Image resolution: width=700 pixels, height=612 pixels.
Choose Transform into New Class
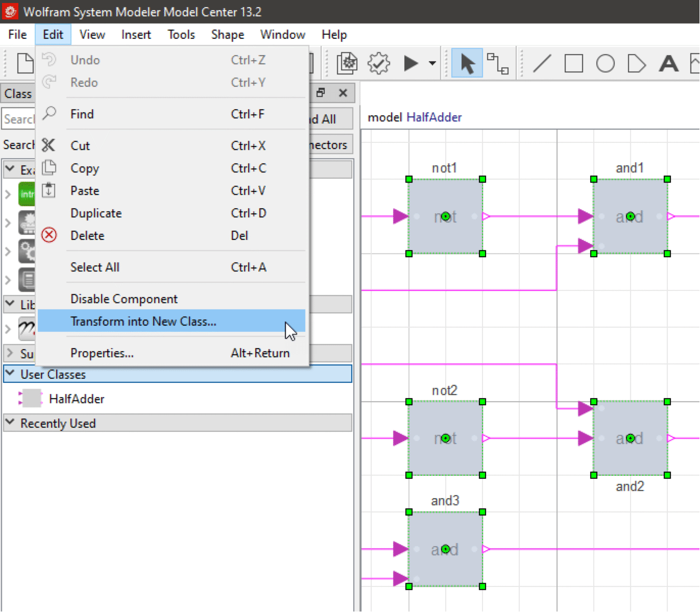172,321
